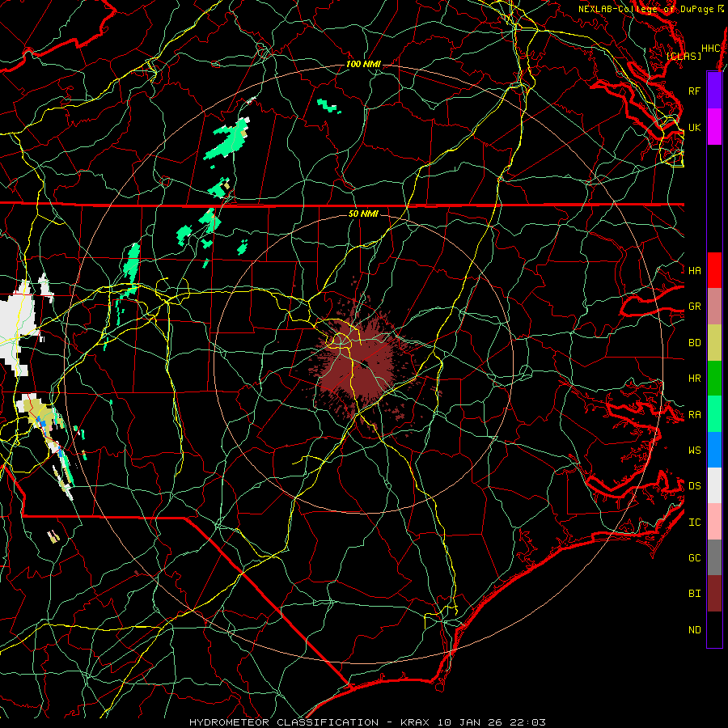
Task: Click the HR legend label
Action: (695, 379)
